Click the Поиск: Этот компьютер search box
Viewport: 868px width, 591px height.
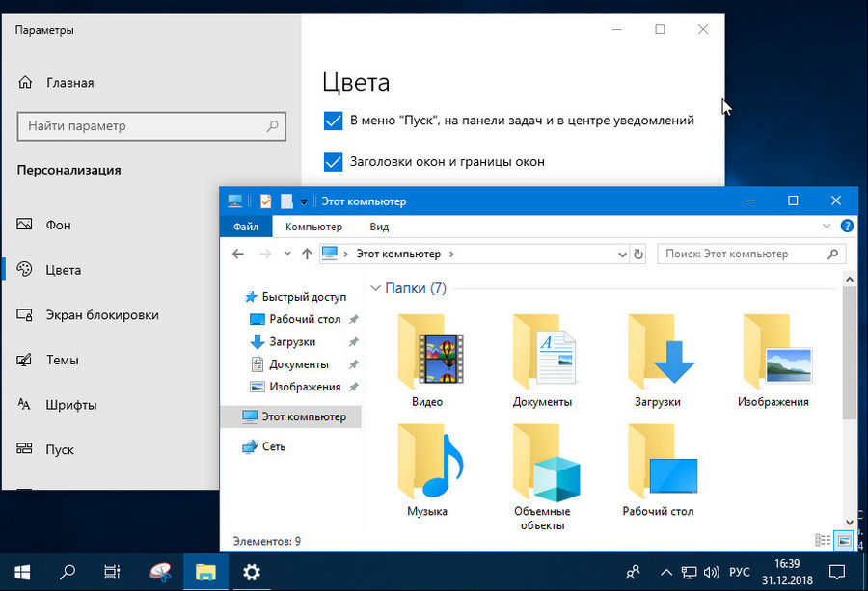click(x=751, y=254)
